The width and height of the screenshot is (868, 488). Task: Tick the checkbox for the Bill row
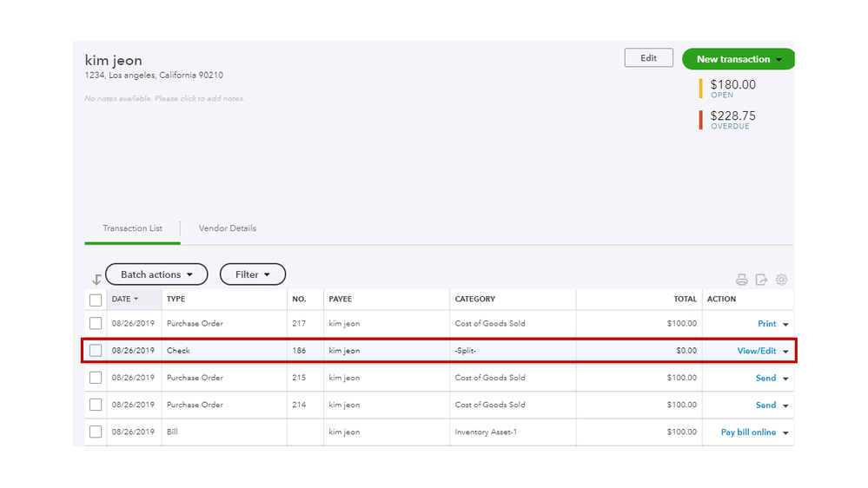click(x=96, y=432)
